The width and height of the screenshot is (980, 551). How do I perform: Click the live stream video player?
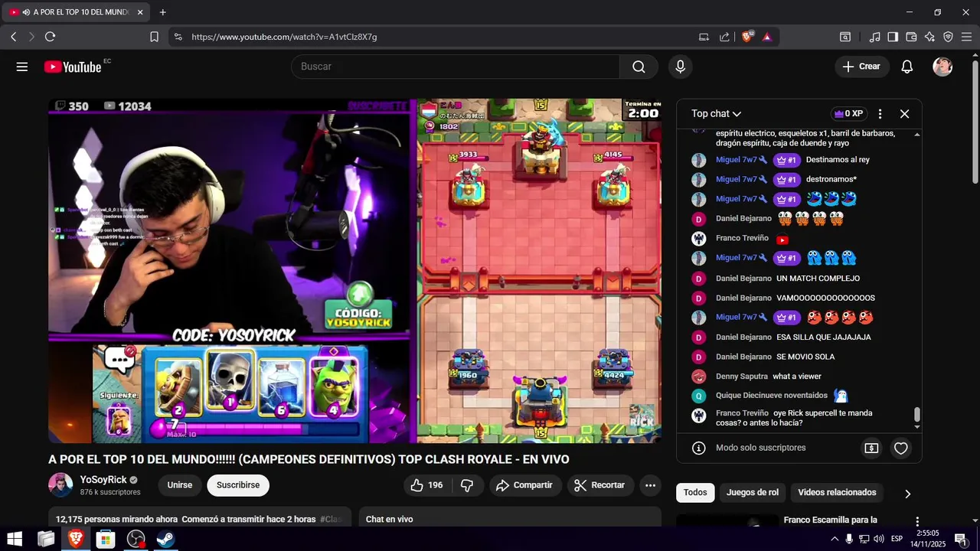click(x=355, y=271)
